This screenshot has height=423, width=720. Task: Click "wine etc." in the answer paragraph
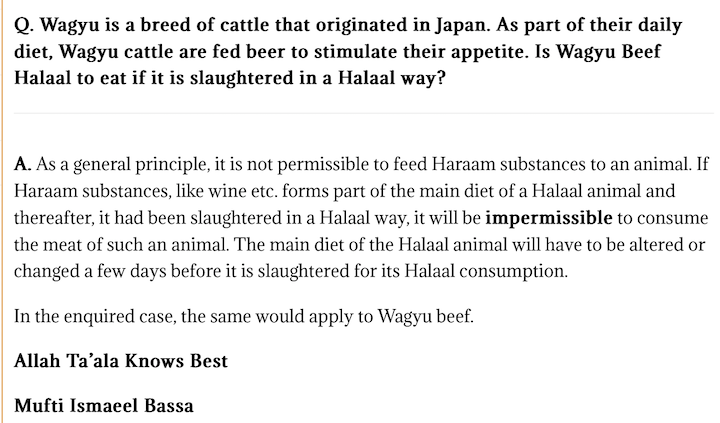point(243,191)
